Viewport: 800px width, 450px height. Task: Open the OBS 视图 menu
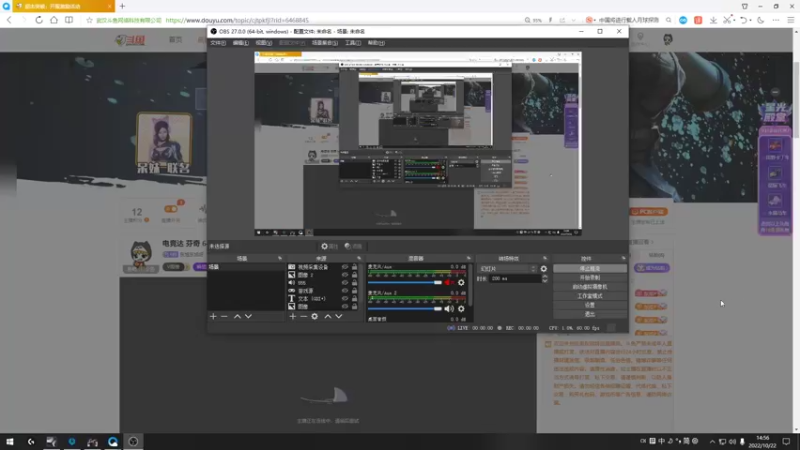(x=263, y=43)
